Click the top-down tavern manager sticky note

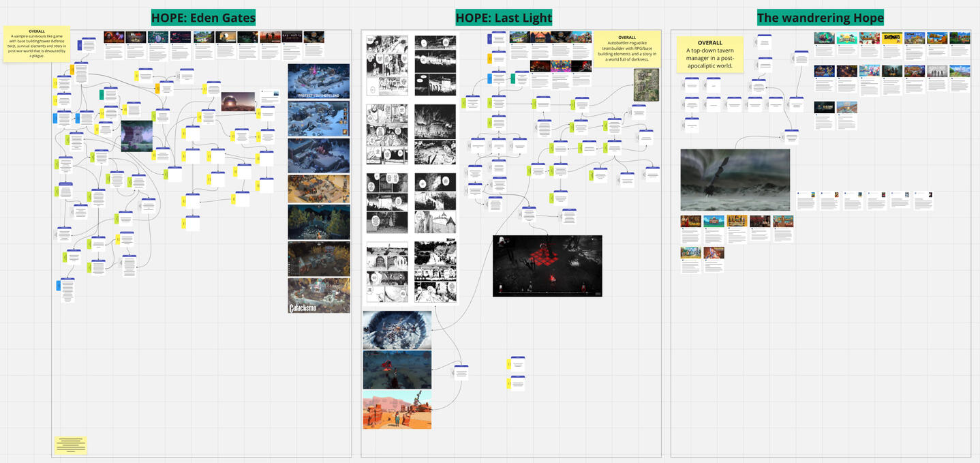709,55
